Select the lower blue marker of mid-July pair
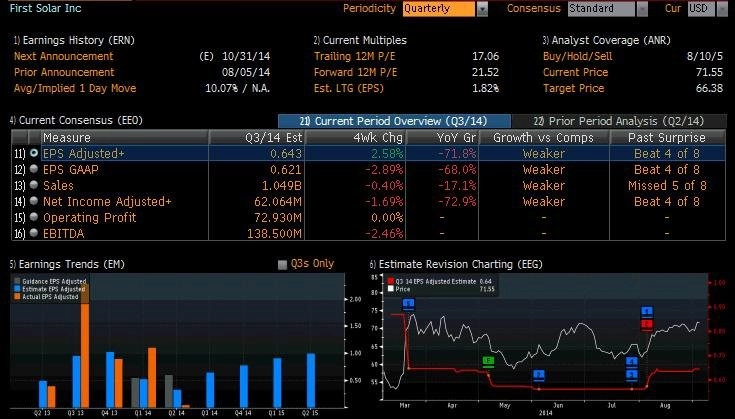Screen dimensions: 735x419 point(631,374)
